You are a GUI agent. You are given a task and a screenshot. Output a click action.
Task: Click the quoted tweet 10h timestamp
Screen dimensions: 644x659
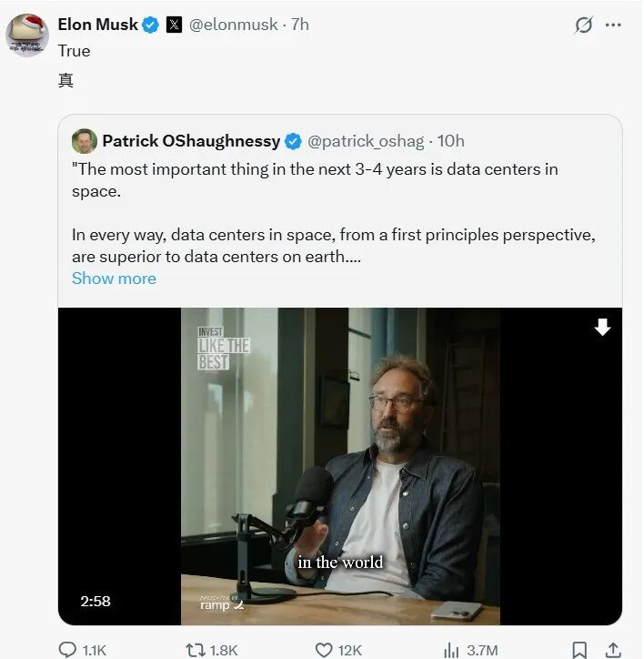point(450,141)
